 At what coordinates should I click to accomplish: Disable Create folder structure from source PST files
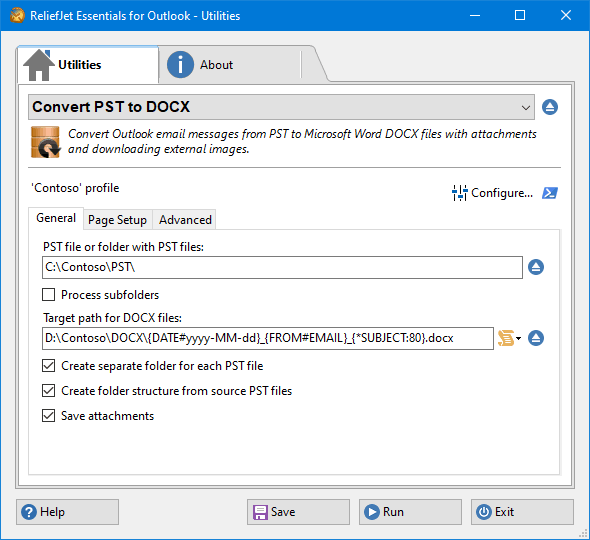click(48, 391)
